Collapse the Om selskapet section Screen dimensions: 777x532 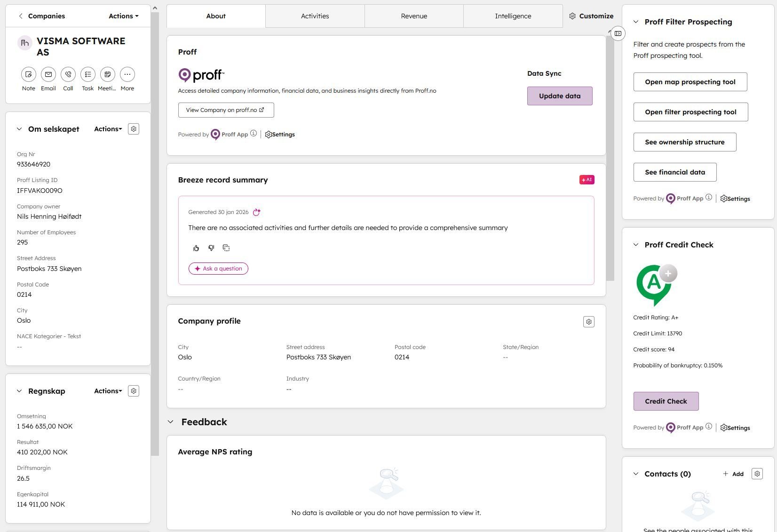pyautogui.click(x=19, y=129)
